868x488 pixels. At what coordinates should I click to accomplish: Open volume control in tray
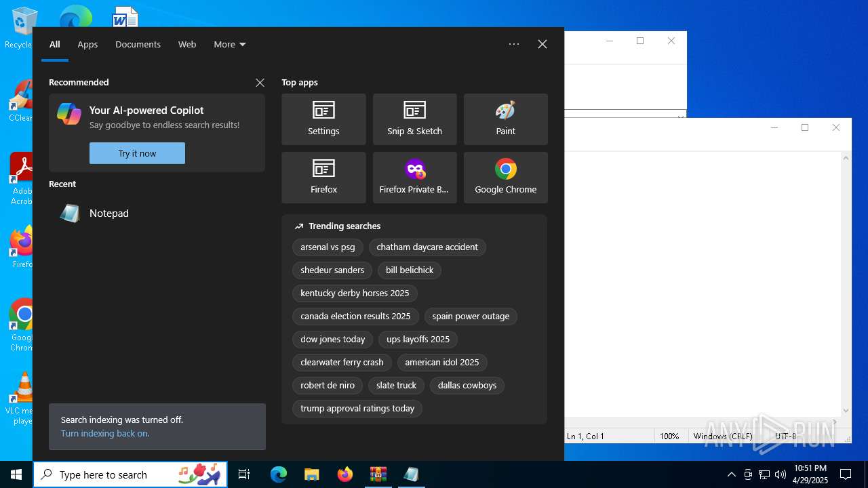[781, 474]
